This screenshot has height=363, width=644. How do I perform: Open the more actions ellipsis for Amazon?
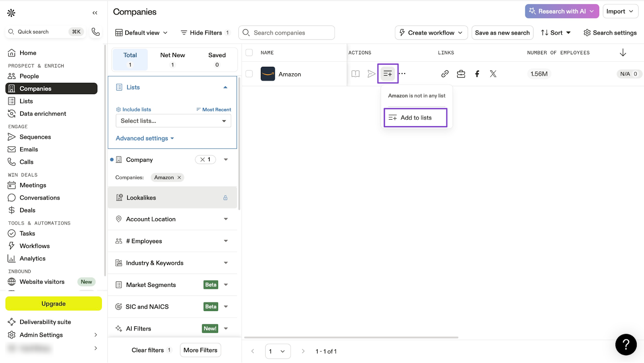pyautogui.click(x=402, y=74)
